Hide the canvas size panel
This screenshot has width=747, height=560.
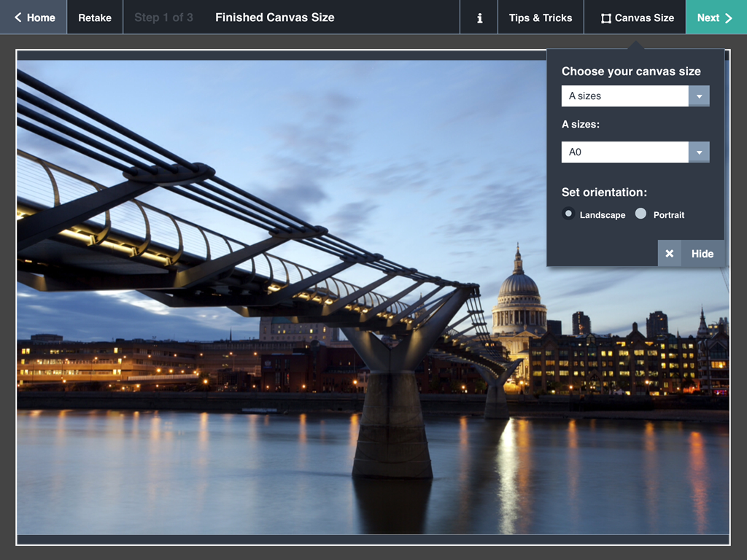click(703, 254)
